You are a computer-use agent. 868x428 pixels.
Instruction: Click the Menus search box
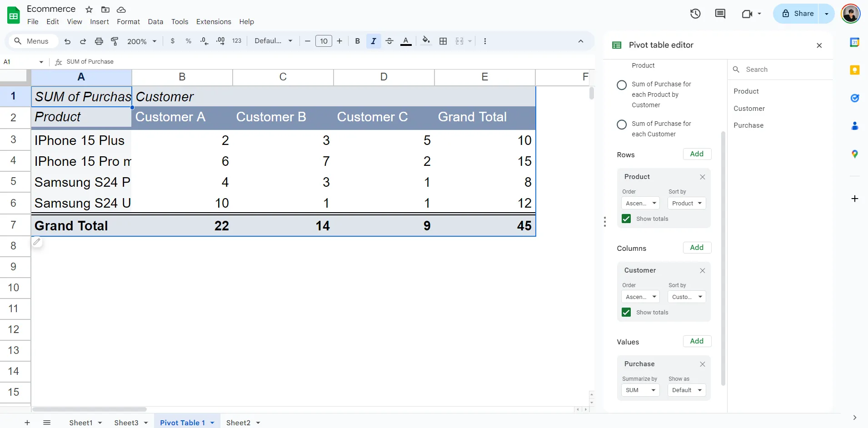34,41
